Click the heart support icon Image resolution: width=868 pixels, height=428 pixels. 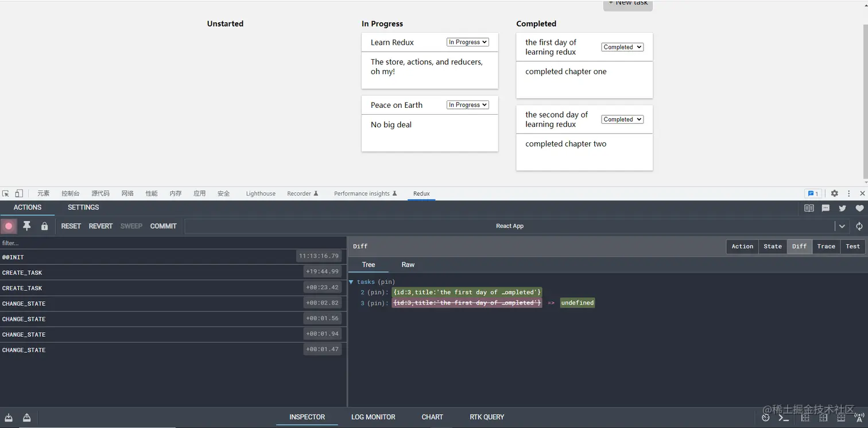click(x=859, y=208)
